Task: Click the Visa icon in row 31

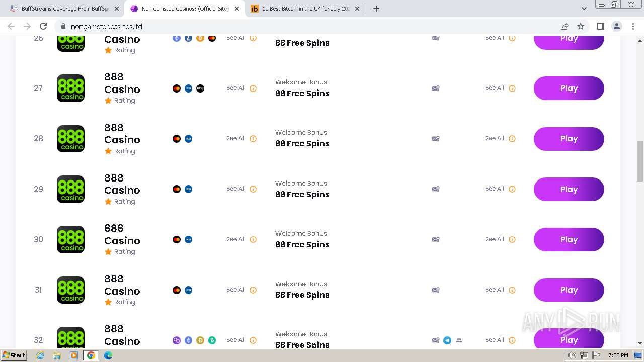Action: pos(188,290)
